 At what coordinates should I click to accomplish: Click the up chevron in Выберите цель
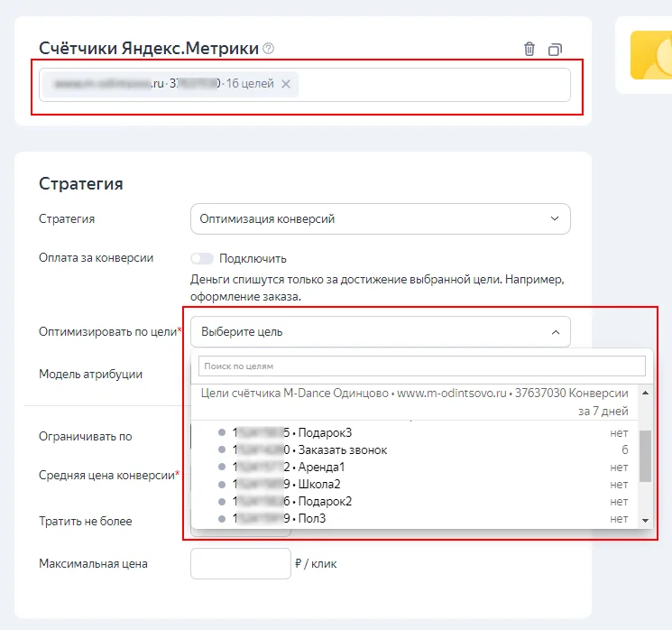click(556, 332)
